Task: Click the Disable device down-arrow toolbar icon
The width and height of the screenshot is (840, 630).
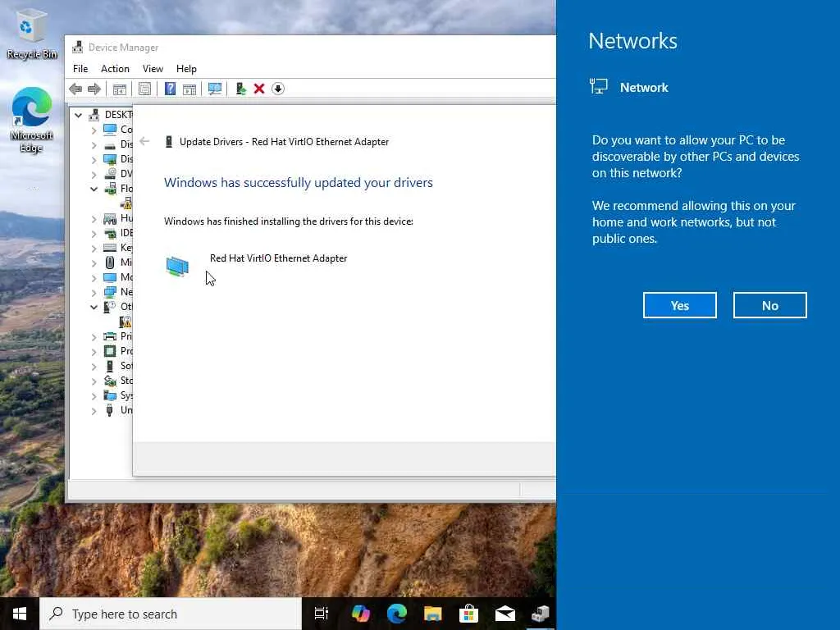Action: 278,89
